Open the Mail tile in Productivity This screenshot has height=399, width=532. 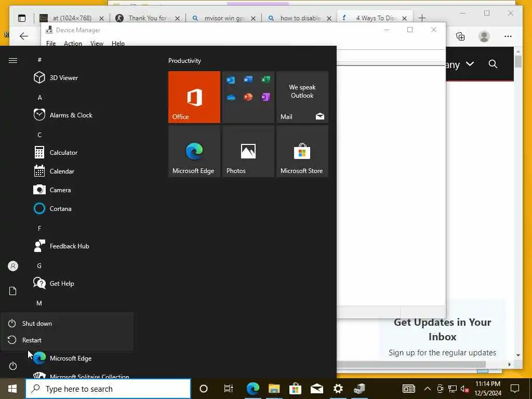(x=302, y=97)
